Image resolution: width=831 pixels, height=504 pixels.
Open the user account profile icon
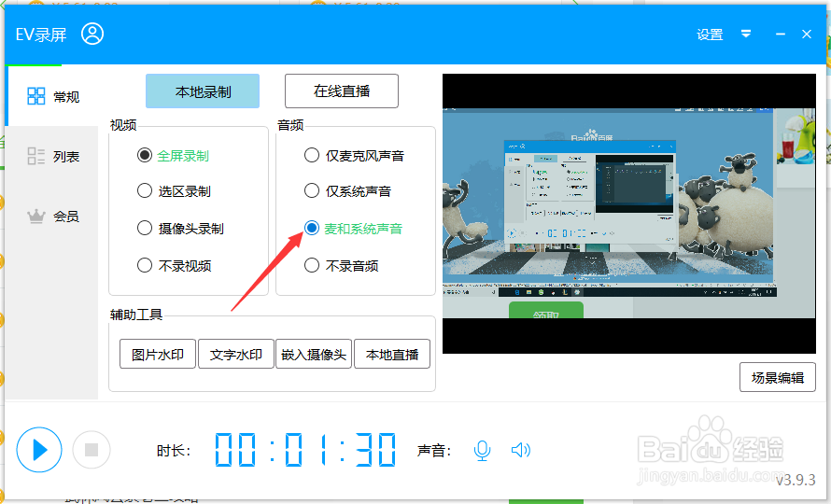click(x=92, y=34)
